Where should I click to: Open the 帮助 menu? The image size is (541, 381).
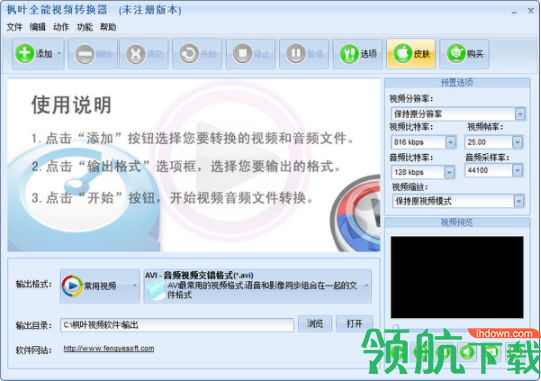pyautogui.click(x=108, y=27)
